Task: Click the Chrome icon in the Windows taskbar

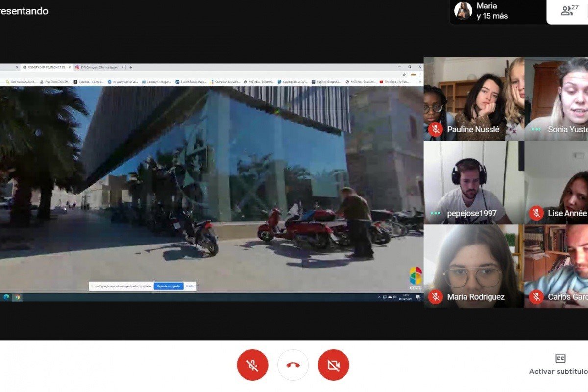Action: (x=17, y=297)
